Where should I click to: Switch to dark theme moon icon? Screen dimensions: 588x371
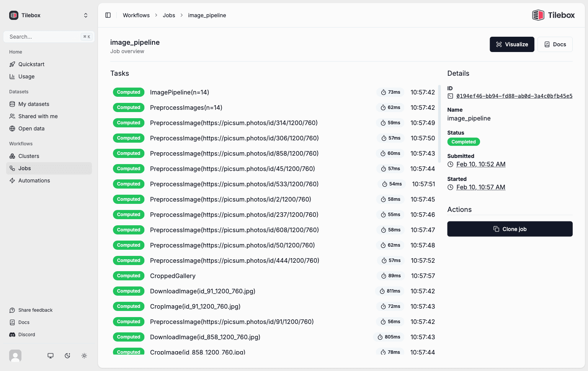point(67,356)
